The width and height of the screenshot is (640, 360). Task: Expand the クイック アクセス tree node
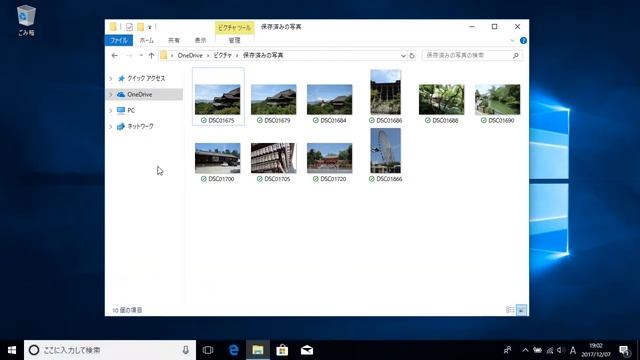111,78
